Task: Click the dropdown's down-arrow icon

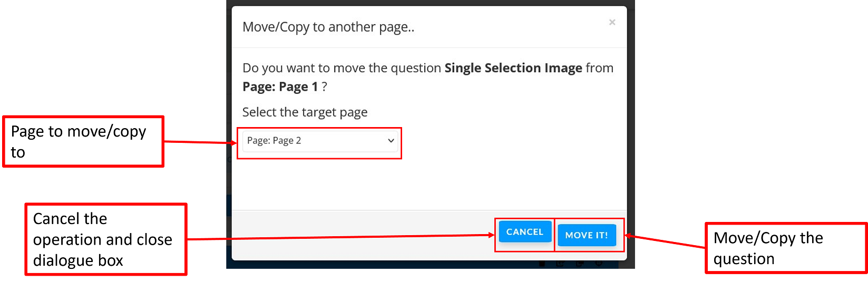Action: coord(391,141)
